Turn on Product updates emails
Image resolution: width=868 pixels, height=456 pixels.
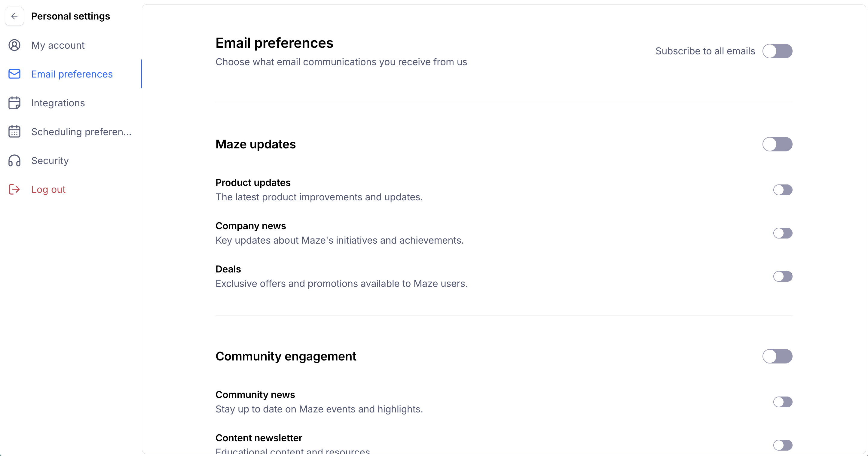pos(783,190)
